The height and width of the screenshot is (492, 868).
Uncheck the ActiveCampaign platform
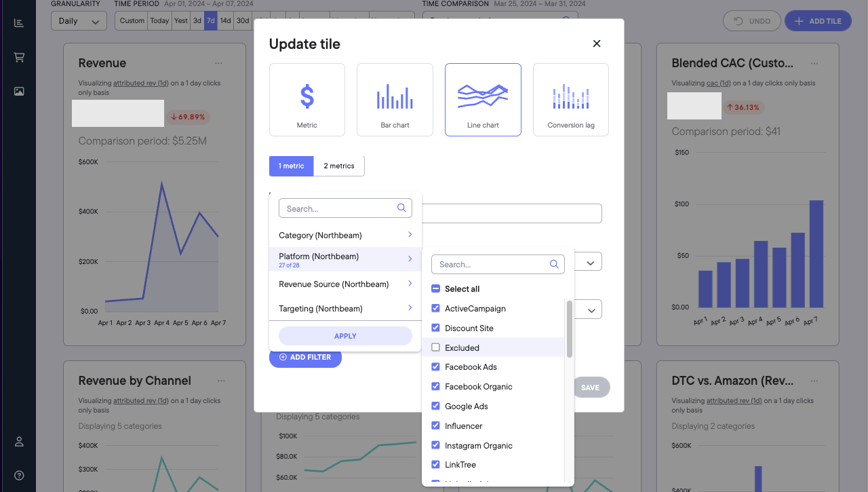(x=435, y=308)
